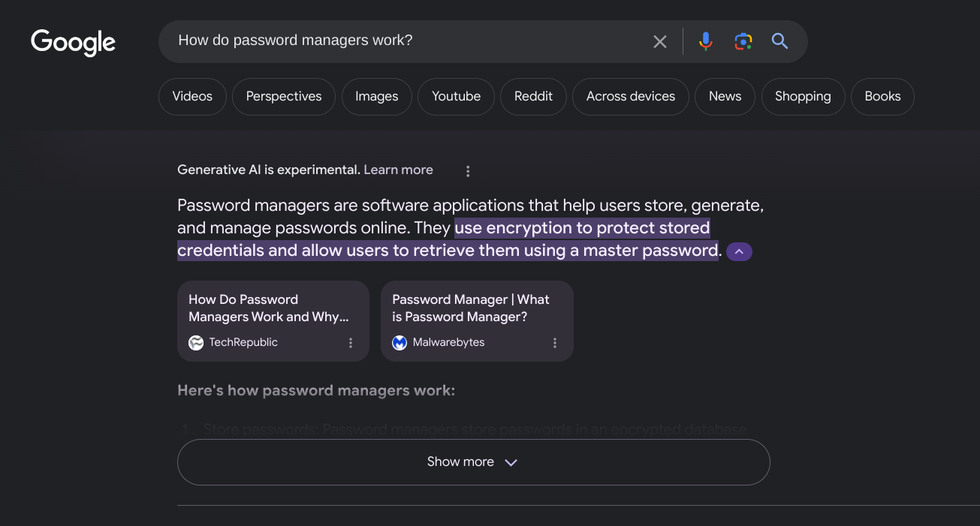Image resolution: width=980 pixels, height=526 pixels.
Task: Choose the Reddit filter chip
Action: (x=533, y=97)
